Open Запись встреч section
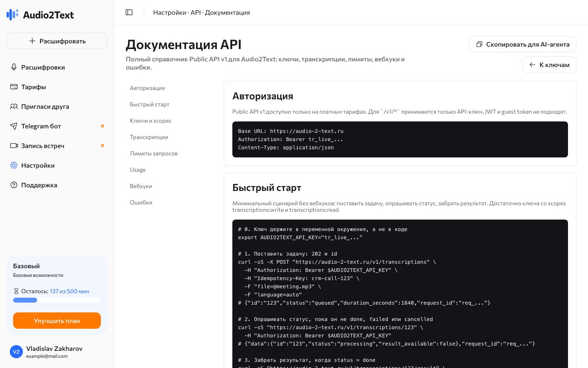588x368 pixels. (x=57, y=146)
